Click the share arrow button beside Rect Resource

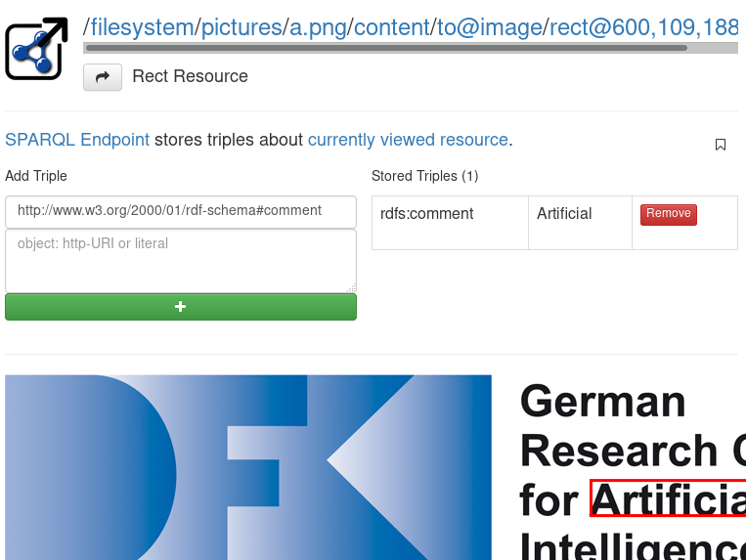(x=103, y=77)
